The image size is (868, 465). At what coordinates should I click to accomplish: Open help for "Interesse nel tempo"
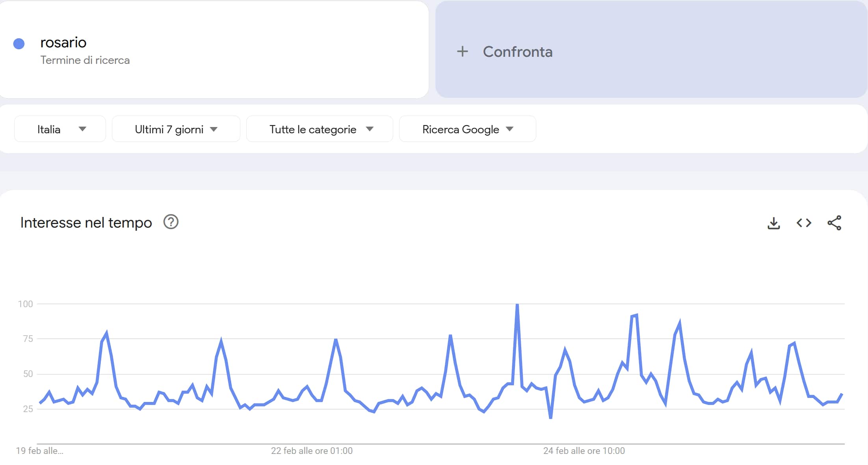tap(171, 222)
